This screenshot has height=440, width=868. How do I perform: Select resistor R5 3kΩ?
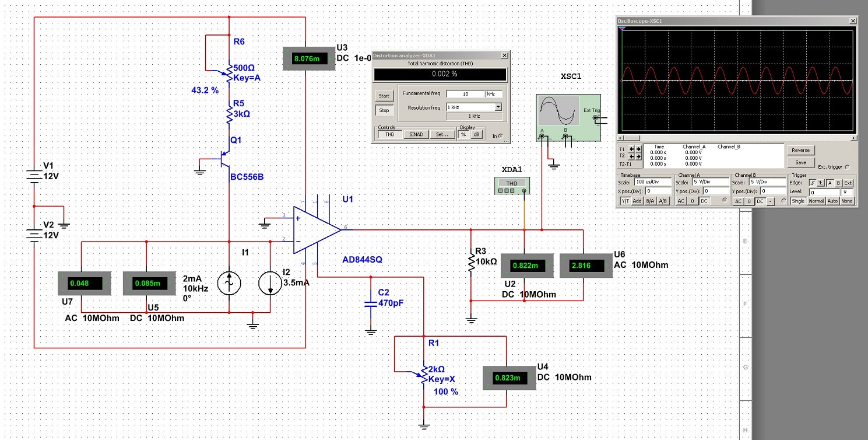coord(229,114)
